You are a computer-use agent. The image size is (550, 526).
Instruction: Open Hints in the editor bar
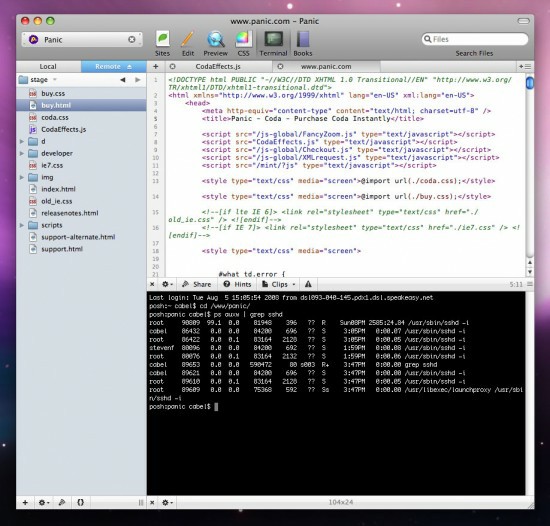pyautogui.click(x=238, y=284)
